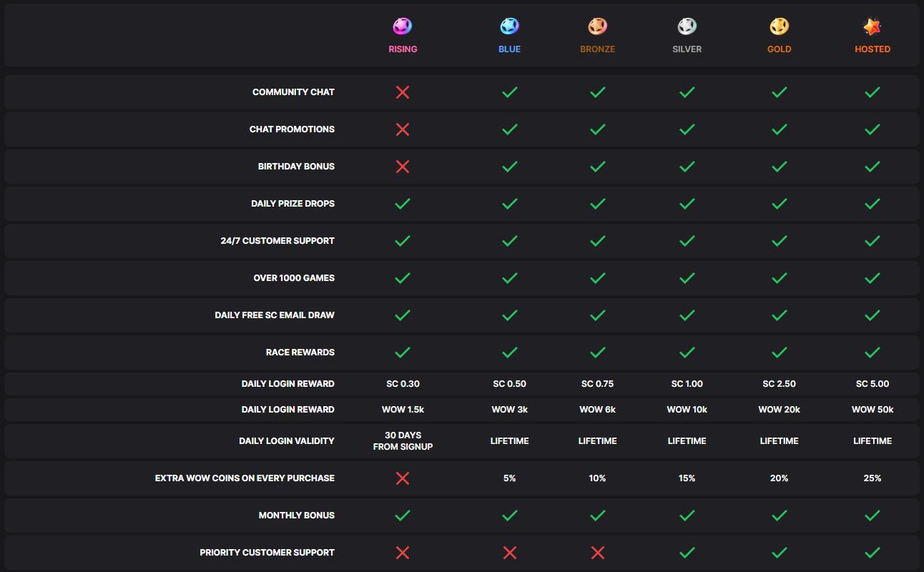The height and width of the screenshot is (572, 924).
Task: Click the pink Rising tier star icon
Action: (403, 26)
